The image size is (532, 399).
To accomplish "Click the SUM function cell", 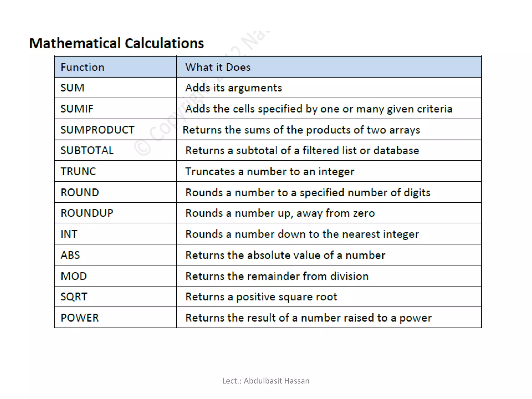I will 115,88.
